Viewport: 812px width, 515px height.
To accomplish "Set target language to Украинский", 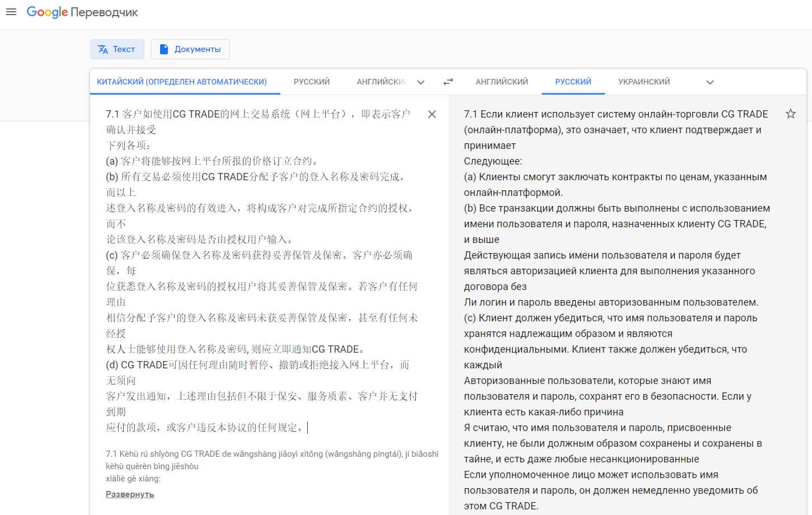I will (644, 82).
